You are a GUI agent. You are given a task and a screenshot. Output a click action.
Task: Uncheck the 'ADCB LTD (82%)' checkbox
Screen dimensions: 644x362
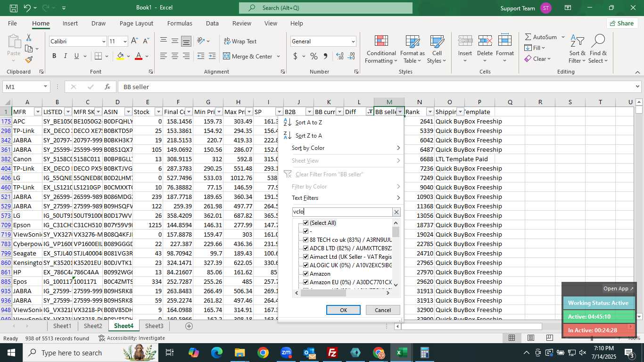click(305, 248)
